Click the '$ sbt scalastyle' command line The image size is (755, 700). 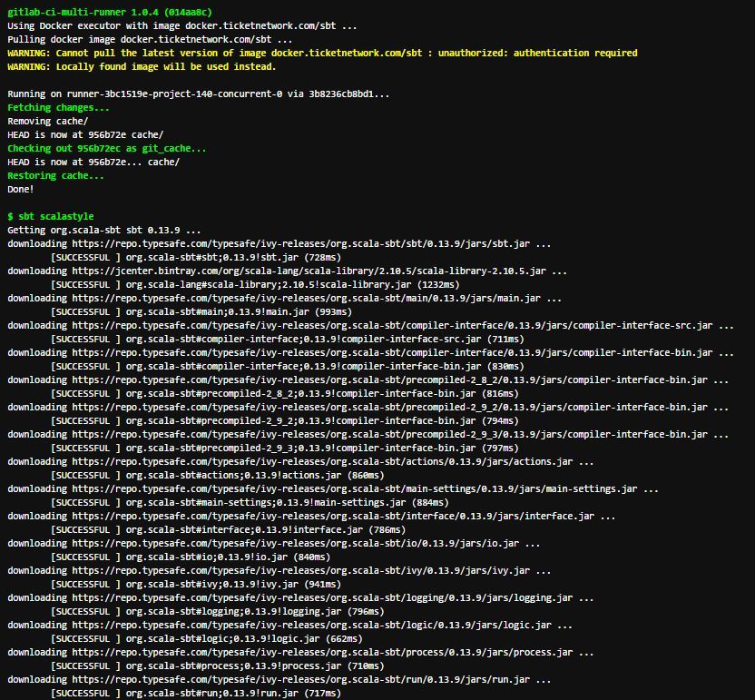(51, 216)
